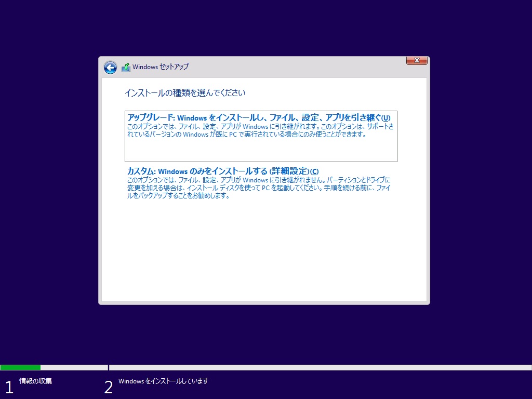Viewport: 532px width, 399px height.
Task: Click the blue back arrow button
Action: (110, 68)
